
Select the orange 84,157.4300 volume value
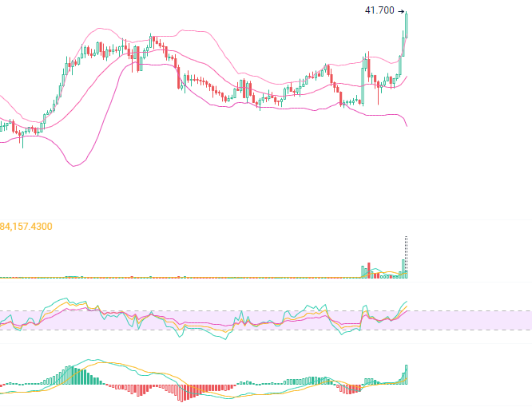26,227
